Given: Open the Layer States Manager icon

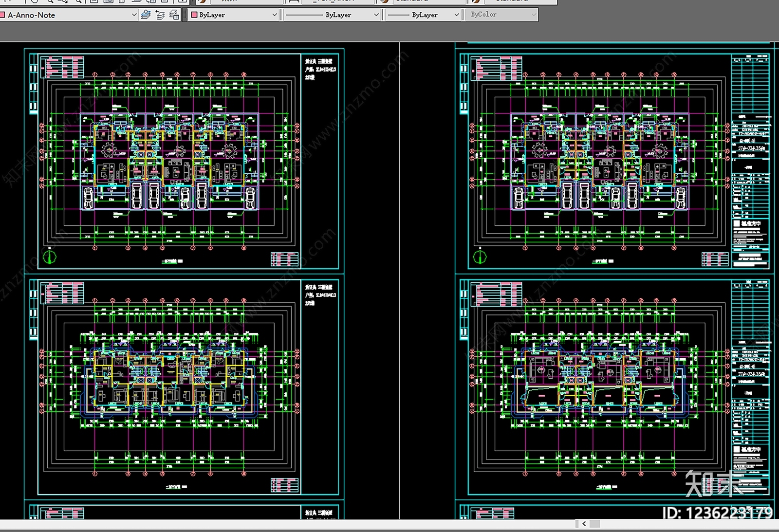Looking at the screenshot, I should pos(174,15).
